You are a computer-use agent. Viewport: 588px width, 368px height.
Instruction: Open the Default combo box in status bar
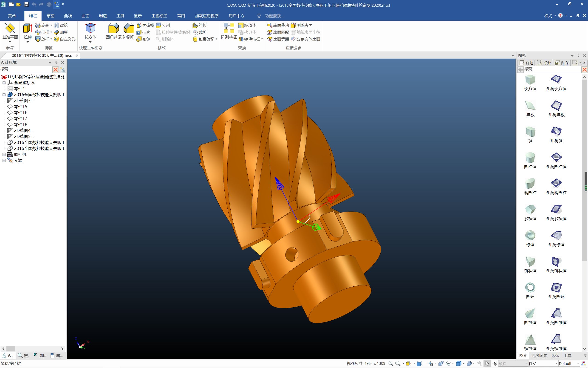[569, 363]
